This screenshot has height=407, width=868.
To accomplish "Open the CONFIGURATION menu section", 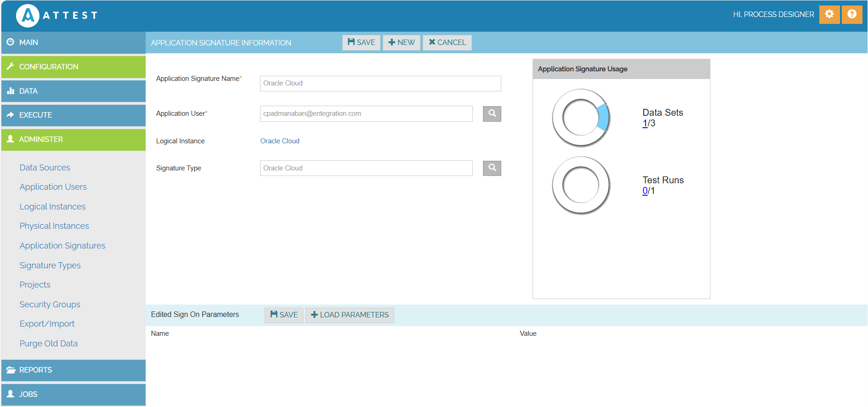I will (x=74, y=67).
